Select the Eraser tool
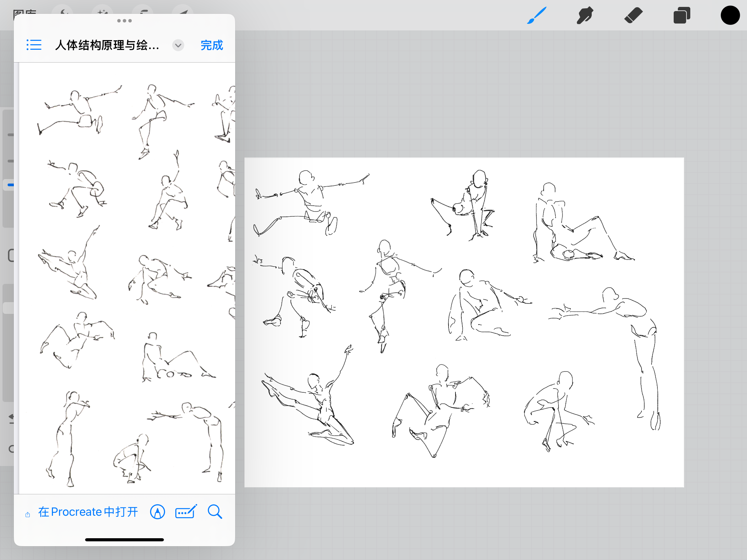This screenshot has height=560, width=747. [633, 16]
